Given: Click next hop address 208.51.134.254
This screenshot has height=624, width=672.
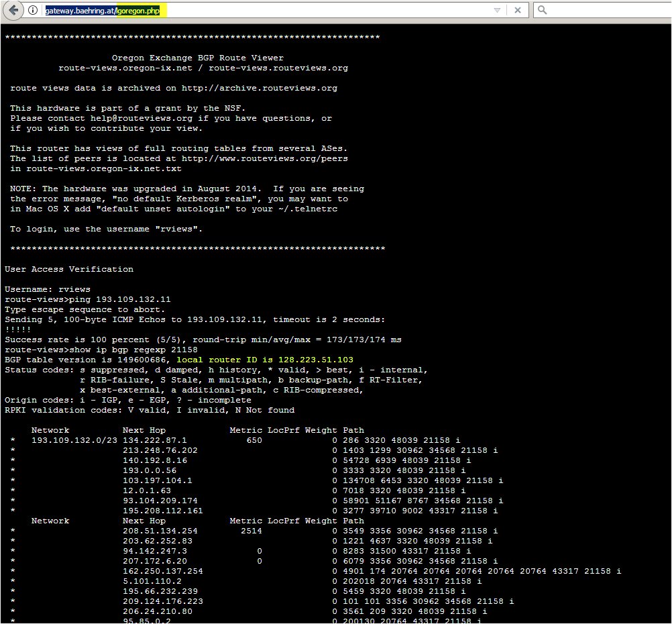Looking at the screenshot, I should [160, 531].
